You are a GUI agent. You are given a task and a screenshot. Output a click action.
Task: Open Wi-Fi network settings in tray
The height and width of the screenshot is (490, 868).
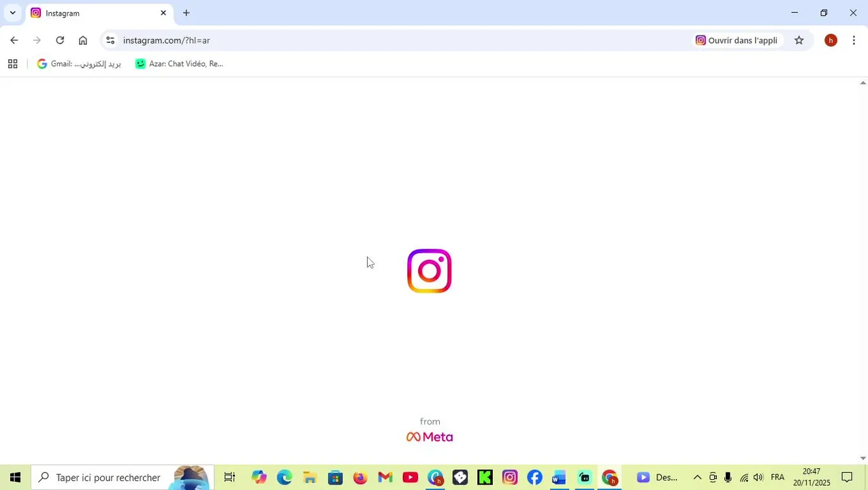pos(744,477)
